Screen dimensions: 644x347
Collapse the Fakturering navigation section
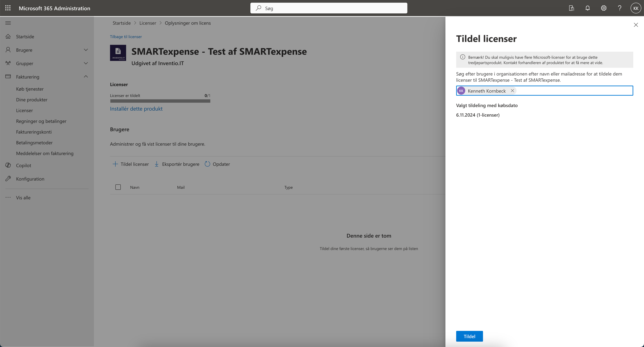coord(86,77)
